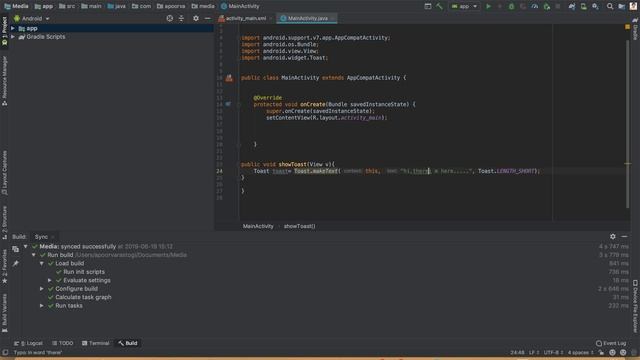Collapse the 'Media: synced successfully' node
Screen dimensions: 640x360
(26, 247)
